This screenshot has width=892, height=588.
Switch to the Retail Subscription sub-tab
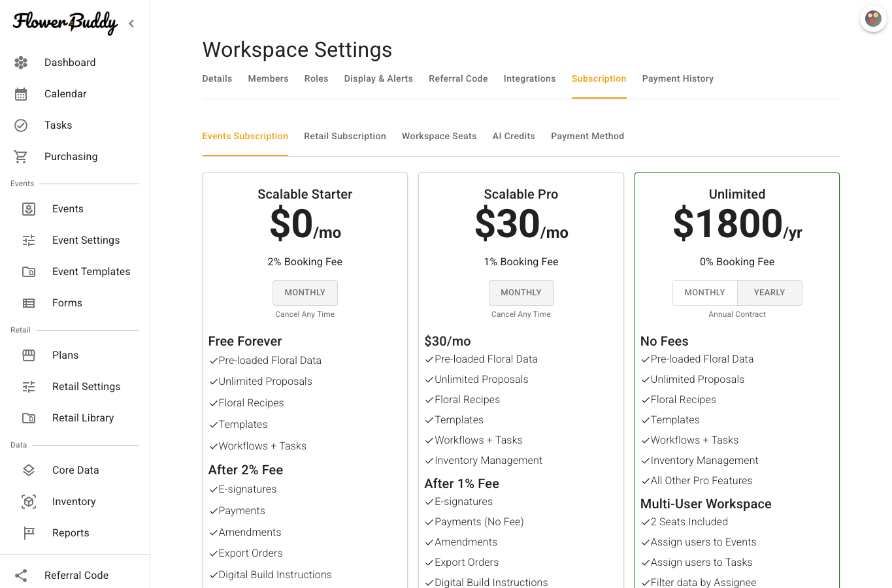345,137
